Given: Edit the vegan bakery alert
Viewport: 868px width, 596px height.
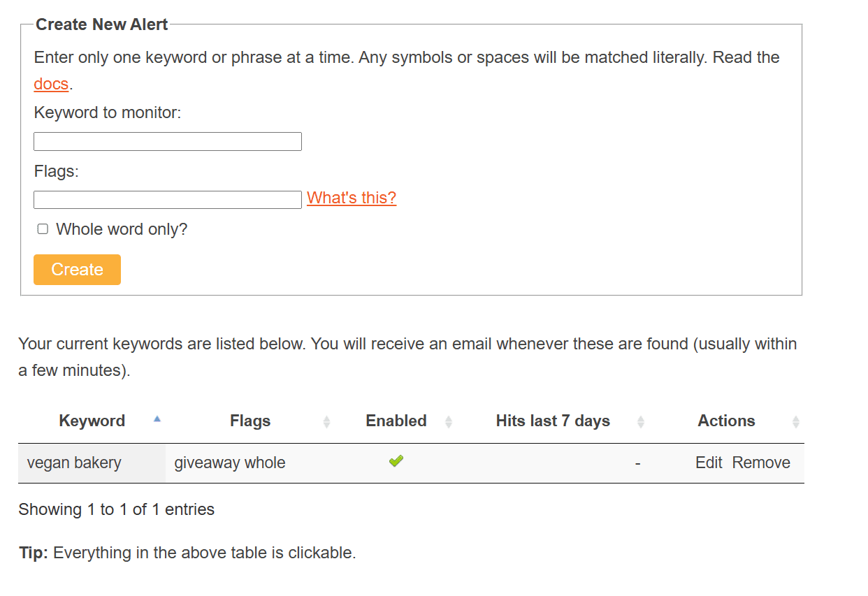Looking at the screenshot, I should [x=709, y=463].
